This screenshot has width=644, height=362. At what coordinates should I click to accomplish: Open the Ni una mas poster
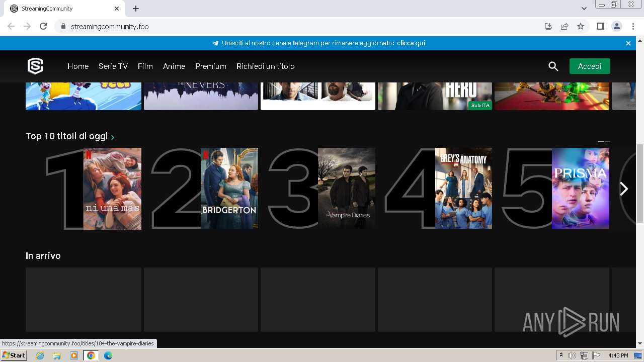(x=112, y=189)
